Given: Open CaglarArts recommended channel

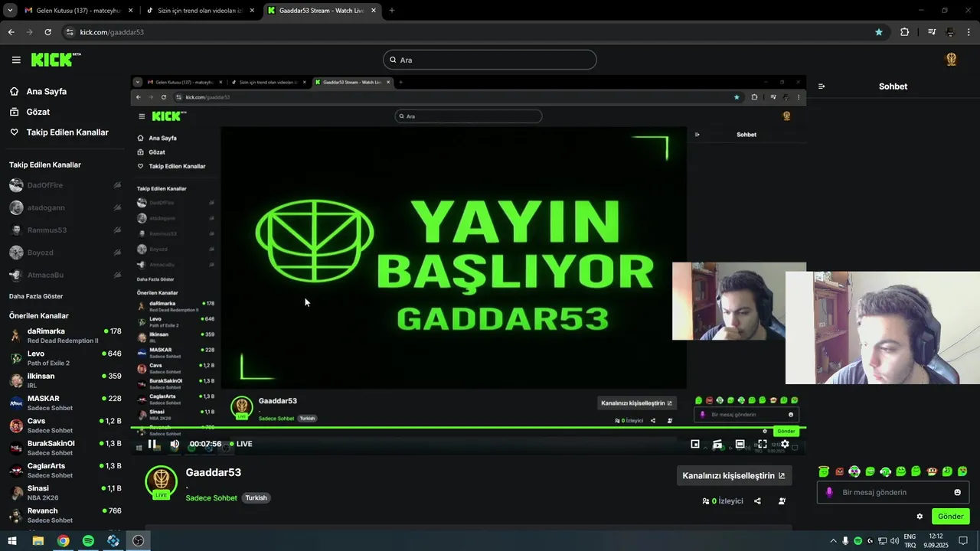Looking at the screenshot, I should (x=65, y=470).
